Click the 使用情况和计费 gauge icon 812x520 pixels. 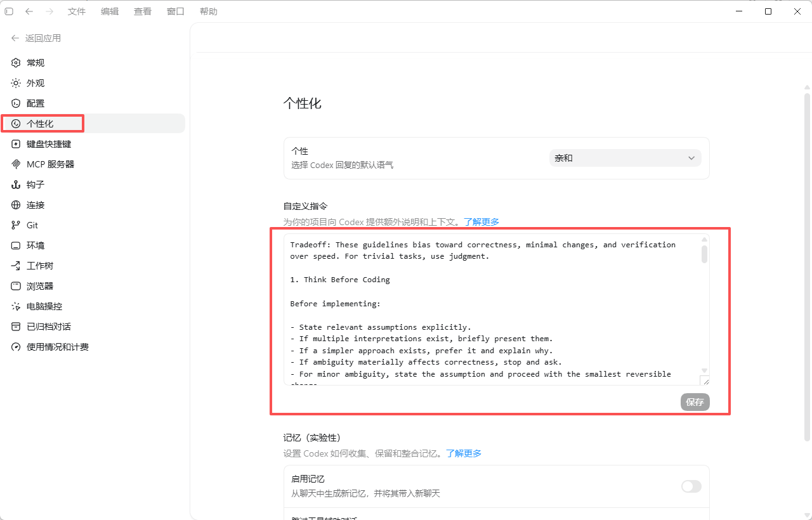click(16, 347)
